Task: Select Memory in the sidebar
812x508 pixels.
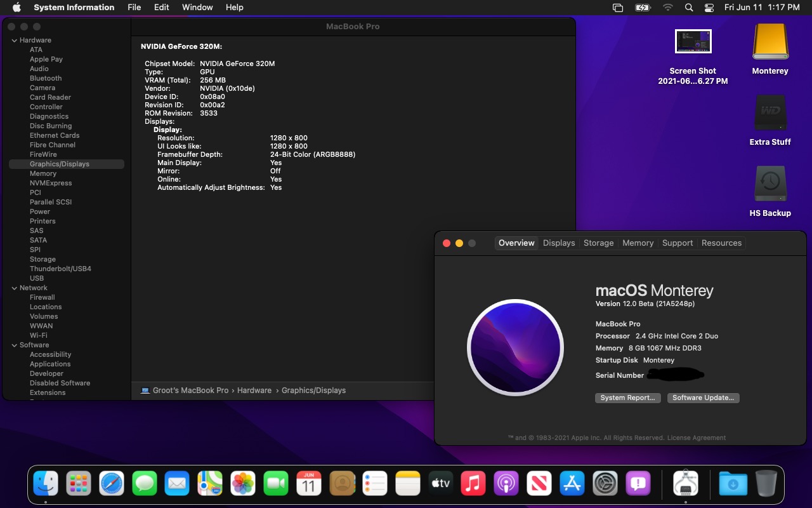Action: tap(43, 173)
